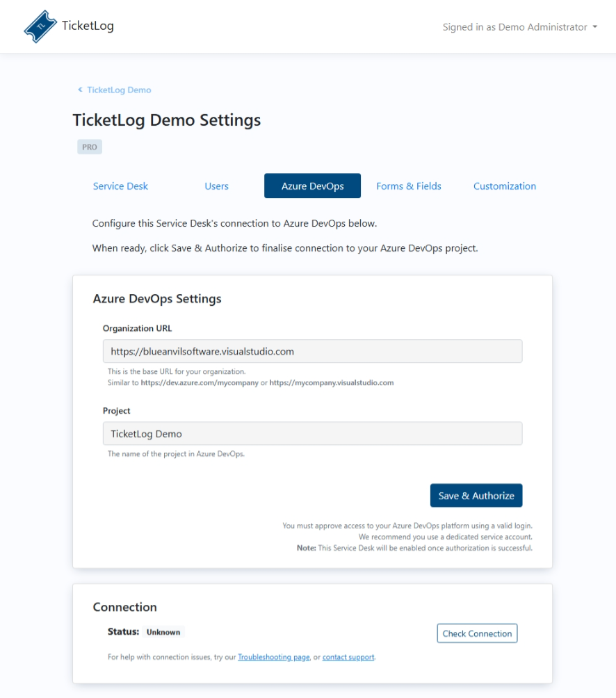
Task: Click the Unknown status badge
Action: point(163,632)
